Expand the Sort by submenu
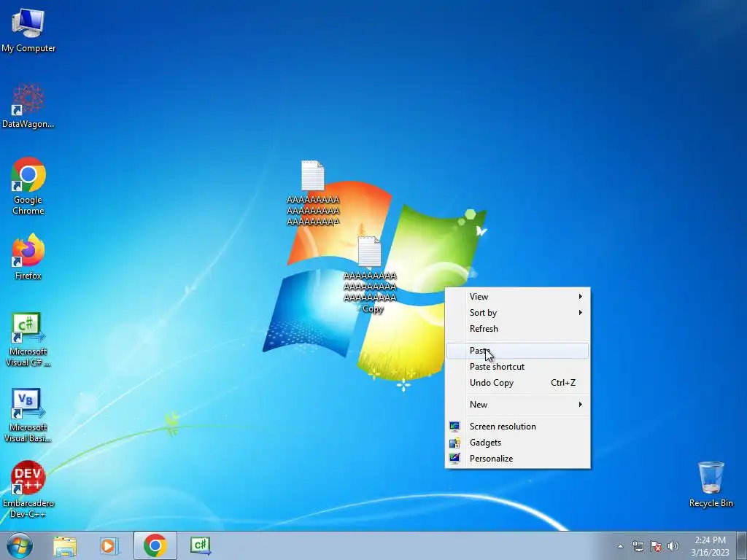Image resolution: width=747 pixels, height=560 pixels. tap(517, 313)
